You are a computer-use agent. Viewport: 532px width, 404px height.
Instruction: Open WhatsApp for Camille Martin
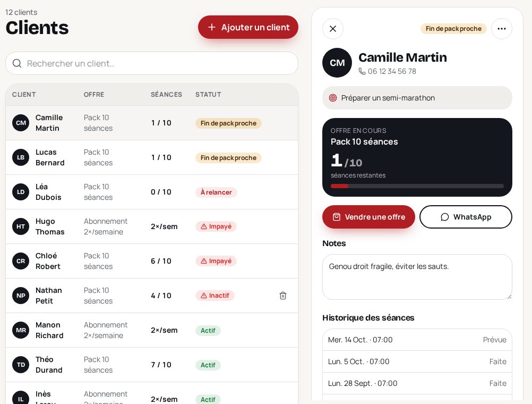(466, 217)
